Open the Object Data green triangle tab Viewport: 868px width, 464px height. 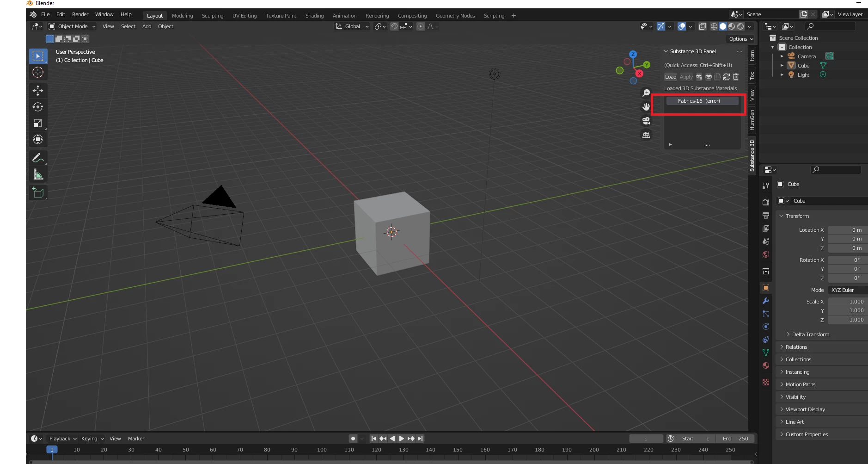click(766, 353)
